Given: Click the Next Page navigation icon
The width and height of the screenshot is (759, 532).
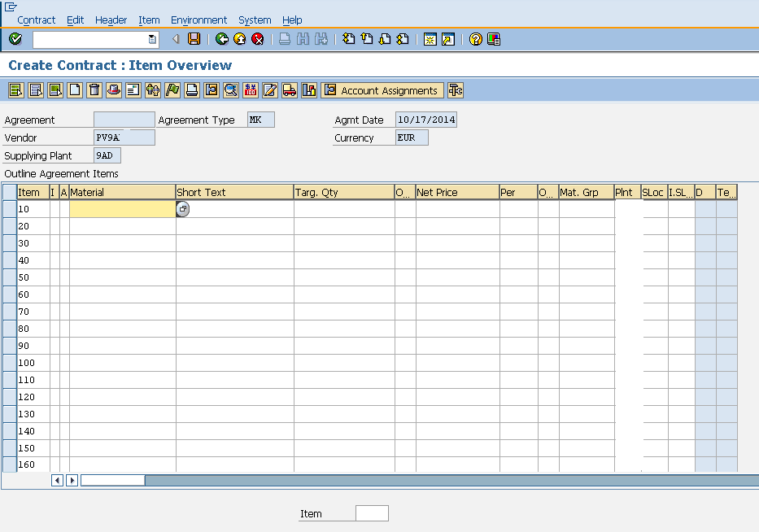Looking at the screenshot, I should click(385, 39).
